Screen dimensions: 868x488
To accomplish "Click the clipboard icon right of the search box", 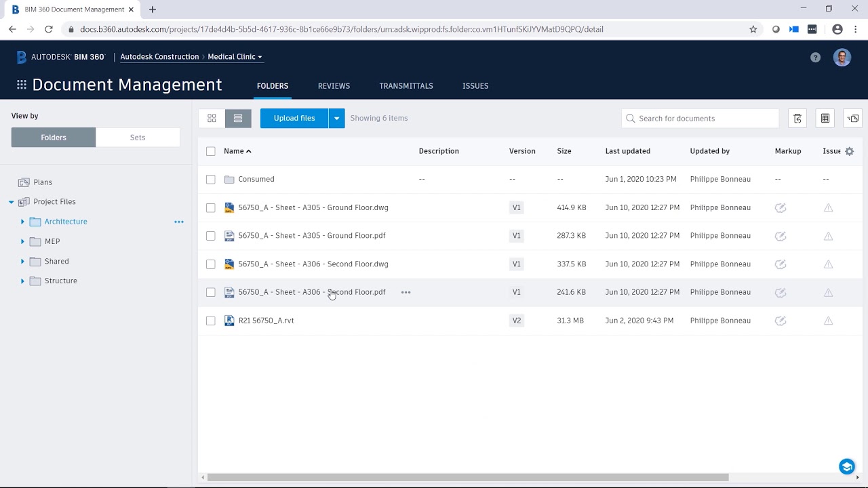I will point(797,119).
